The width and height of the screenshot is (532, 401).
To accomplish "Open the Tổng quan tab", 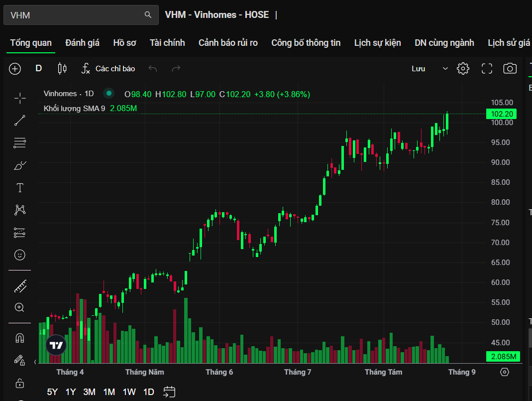I will click(x=31, y=43).
